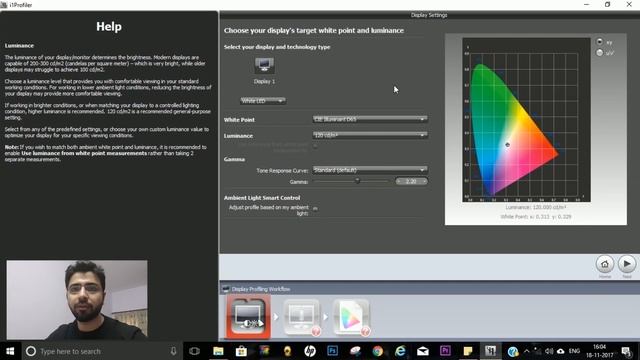This screenshot has height=360, width=640.
Task: Open Task View on the taskbar
Action: click(195, 351)
